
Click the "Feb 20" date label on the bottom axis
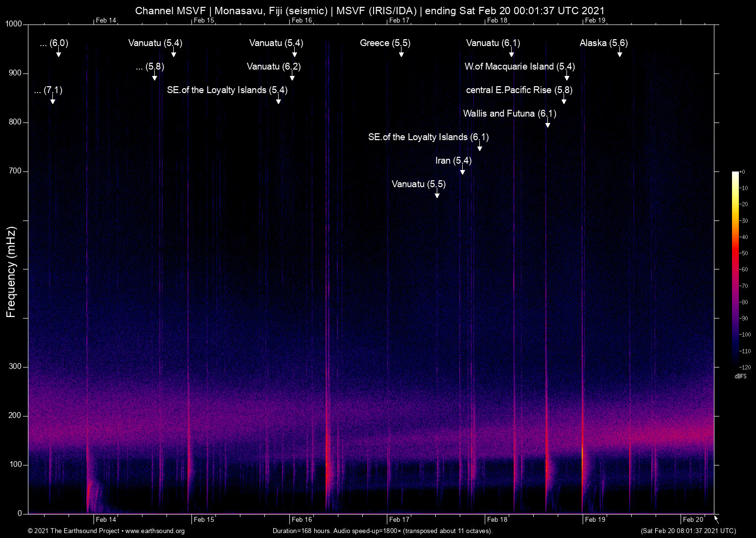[693, 520]
